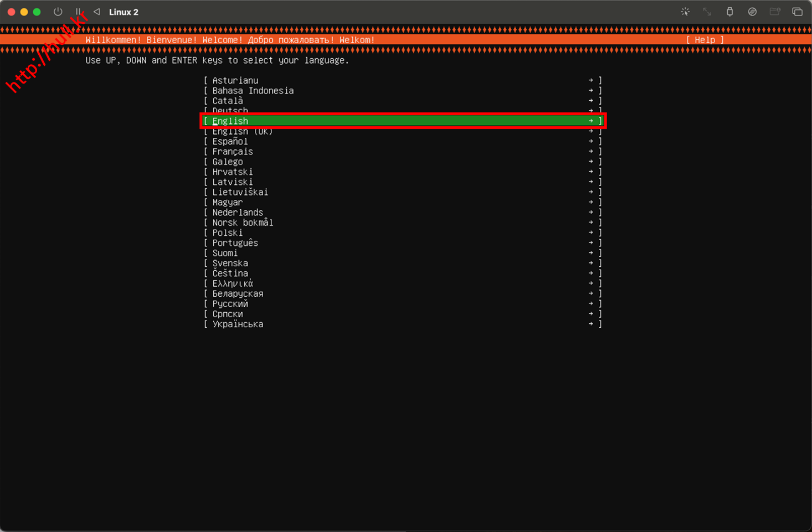Open the drive image disc icon
The height and width of the screenshot is (532, 812).
tap(752, 12)
